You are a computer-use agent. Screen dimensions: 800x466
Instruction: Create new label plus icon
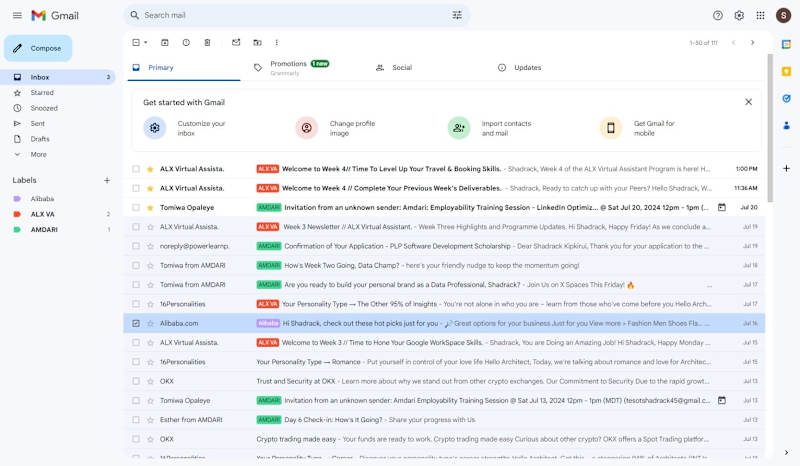coord(107,180)
